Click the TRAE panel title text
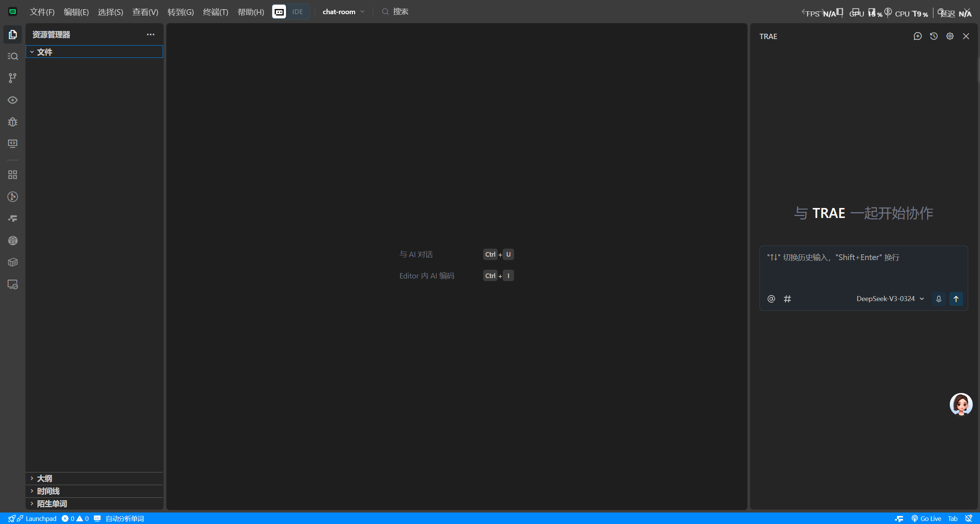Image resolution: width=980 pixels, height=524 pixels. coord(768,36)
